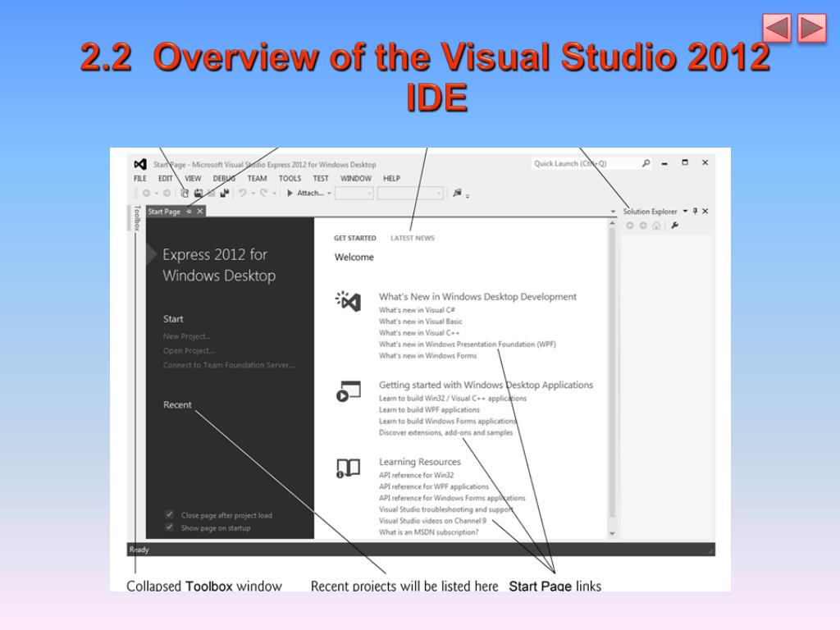Toggle Close page after project load checkbox
The image size is (840, 630).
click(x=169, y=515)
